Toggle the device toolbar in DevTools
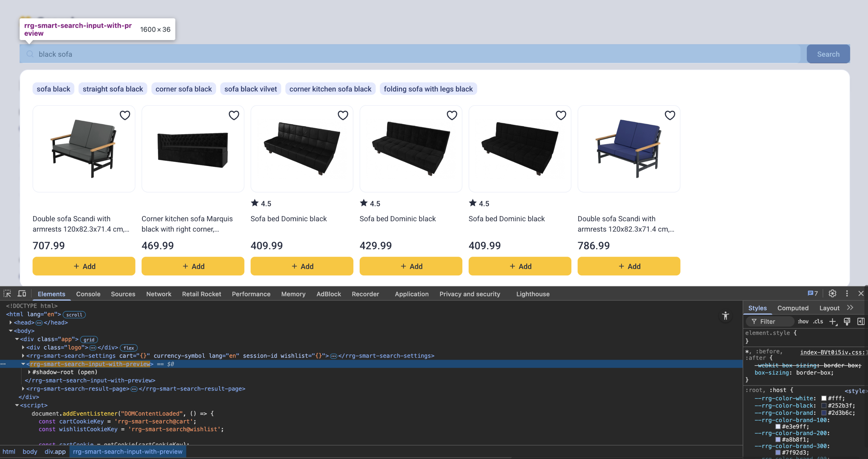The image size is (868, 459). [x=21, y=294]
